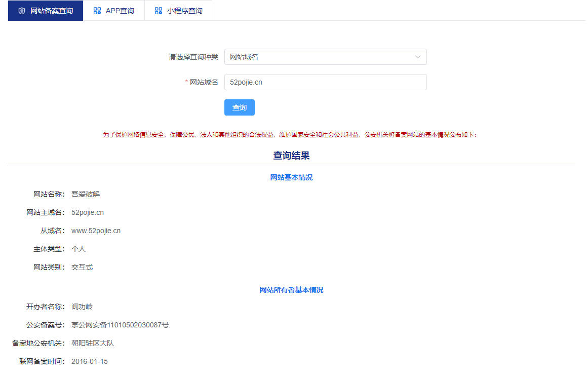Select the 主体类型 value 个人

[x=79, y=249]
